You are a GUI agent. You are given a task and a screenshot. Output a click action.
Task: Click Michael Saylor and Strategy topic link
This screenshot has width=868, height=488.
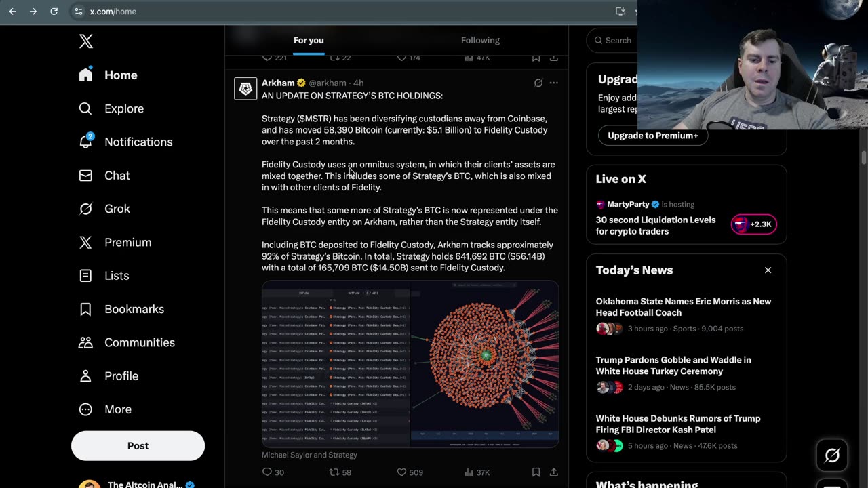click(x=309, y=455)
